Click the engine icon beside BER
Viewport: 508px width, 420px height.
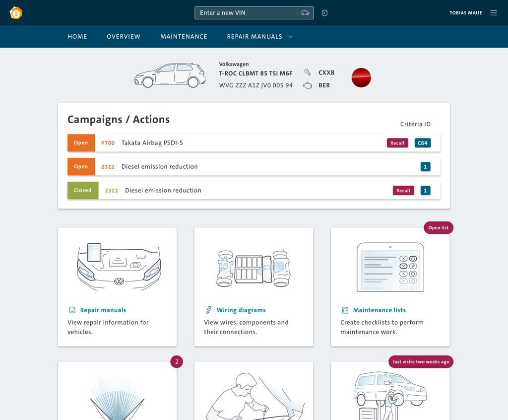tap(308, 85)
